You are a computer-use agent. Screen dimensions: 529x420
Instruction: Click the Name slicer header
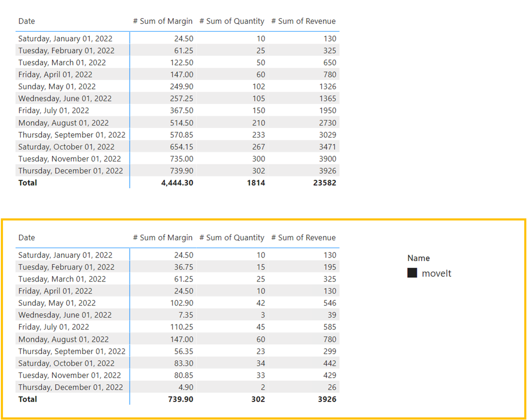419,258
